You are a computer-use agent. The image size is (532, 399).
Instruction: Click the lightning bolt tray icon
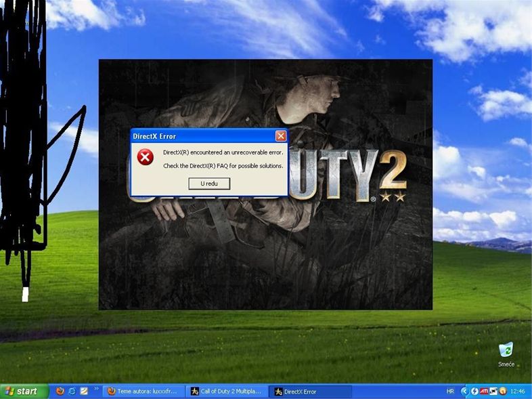474,392
